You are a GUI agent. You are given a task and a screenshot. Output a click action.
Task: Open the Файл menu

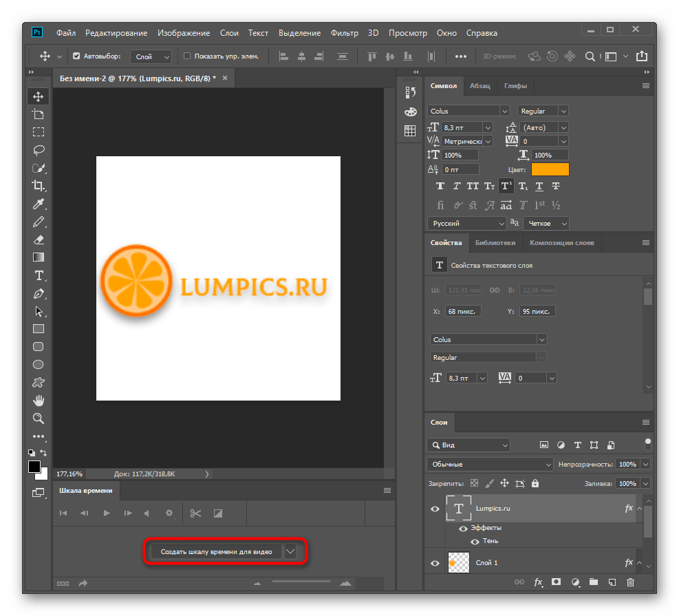(66, 33)
